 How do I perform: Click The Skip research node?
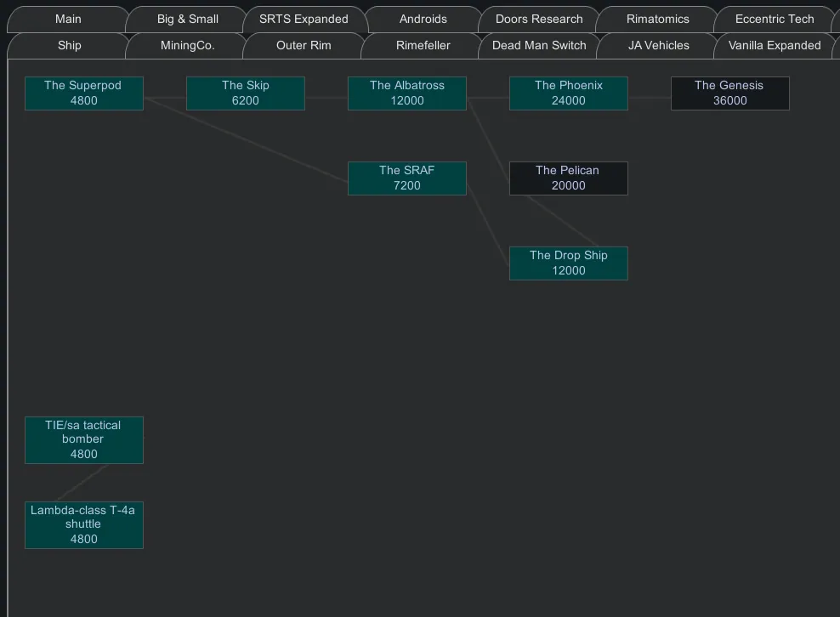tap(245, 93)
